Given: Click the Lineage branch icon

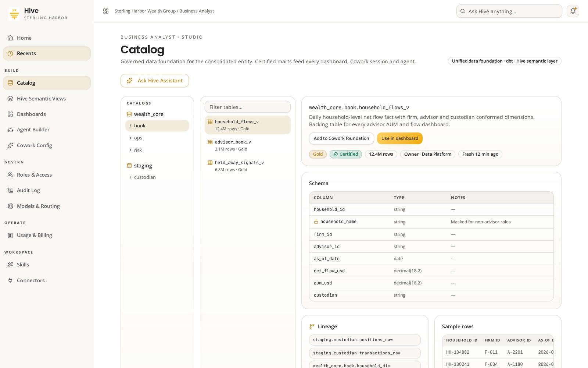Looking at the screenshot, I should [x=312, y=326].
